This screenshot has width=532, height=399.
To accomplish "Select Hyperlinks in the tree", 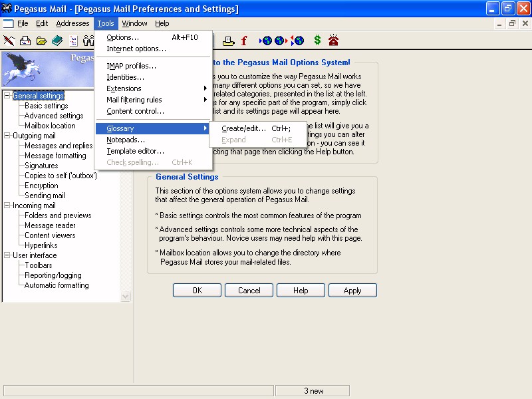I will point(41,245).
